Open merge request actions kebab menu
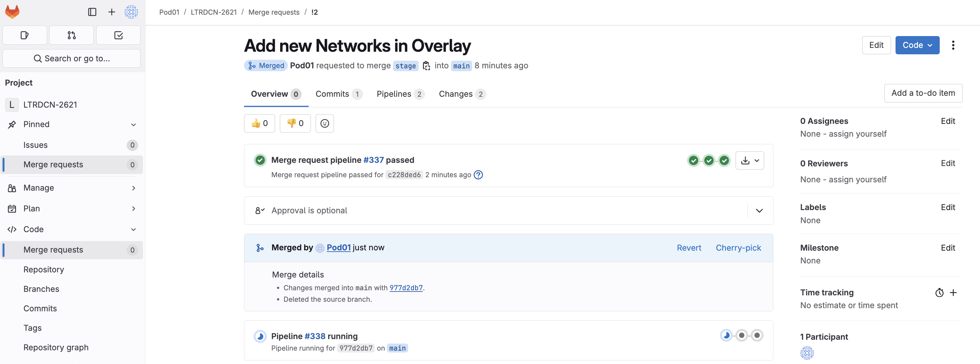 coord(953,45)
